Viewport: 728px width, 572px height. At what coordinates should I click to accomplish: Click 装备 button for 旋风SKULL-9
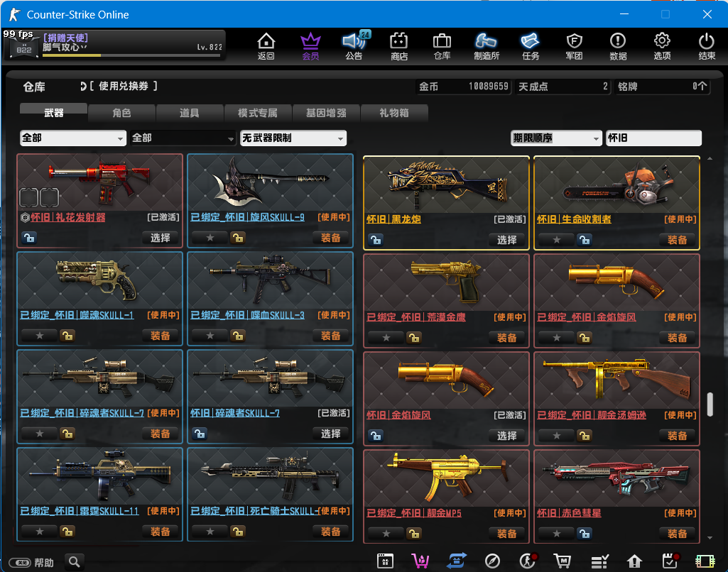click(330, 238)
